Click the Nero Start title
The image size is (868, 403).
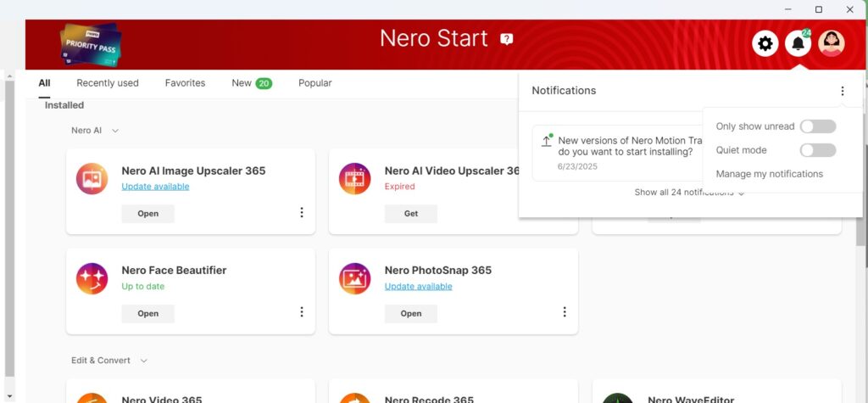[x=434, y=38]
